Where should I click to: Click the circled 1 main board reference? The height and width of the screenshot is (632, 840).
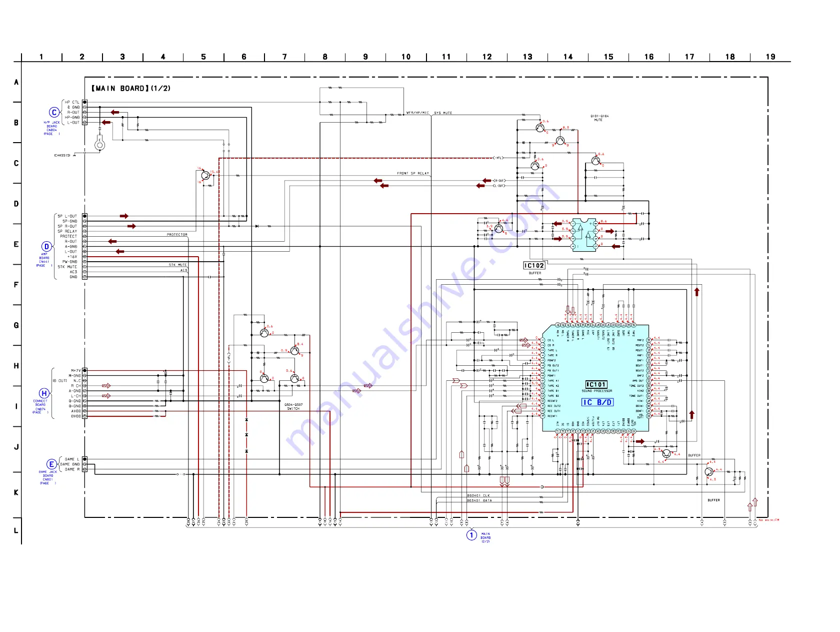[471, 535]
